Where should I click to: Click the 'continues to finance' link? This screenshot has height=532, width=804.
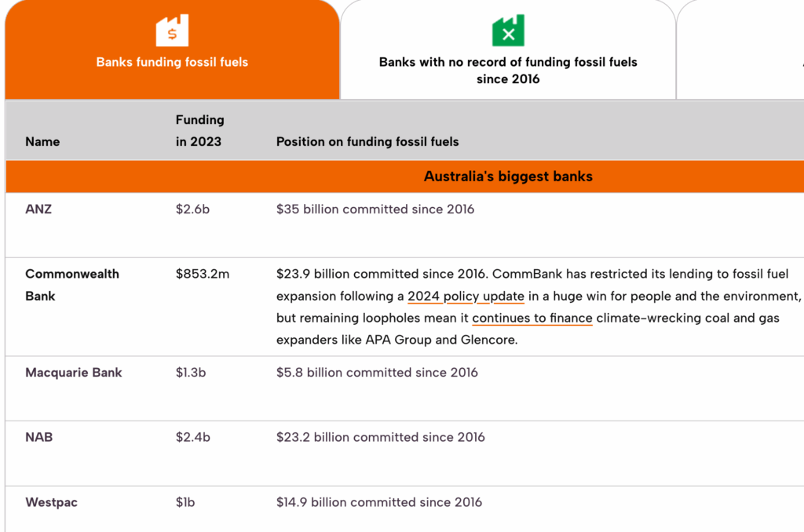pos(532,318)
